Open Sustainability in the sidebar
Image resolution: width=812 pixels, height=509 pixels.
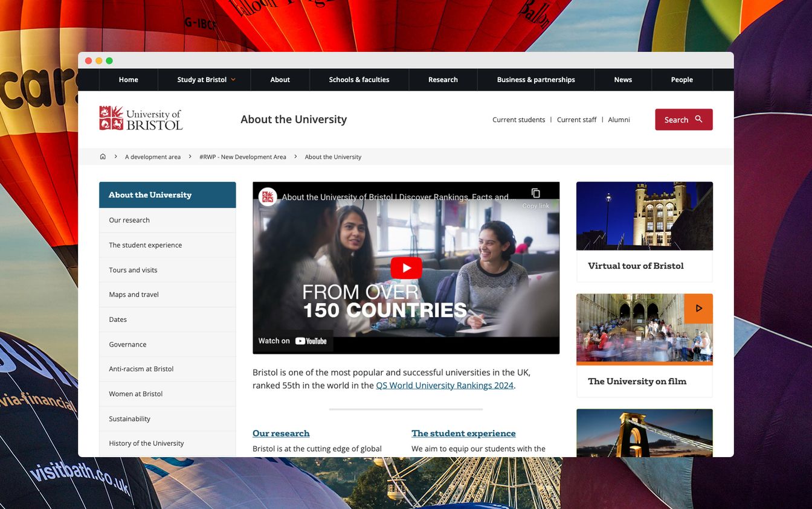coord(167,418)
